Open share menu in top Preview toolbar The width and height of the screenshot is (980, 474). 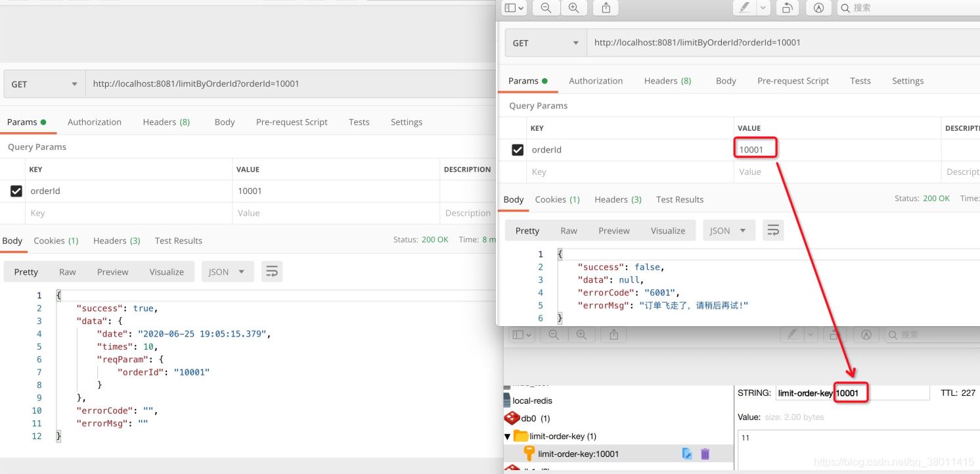[606, 8]
